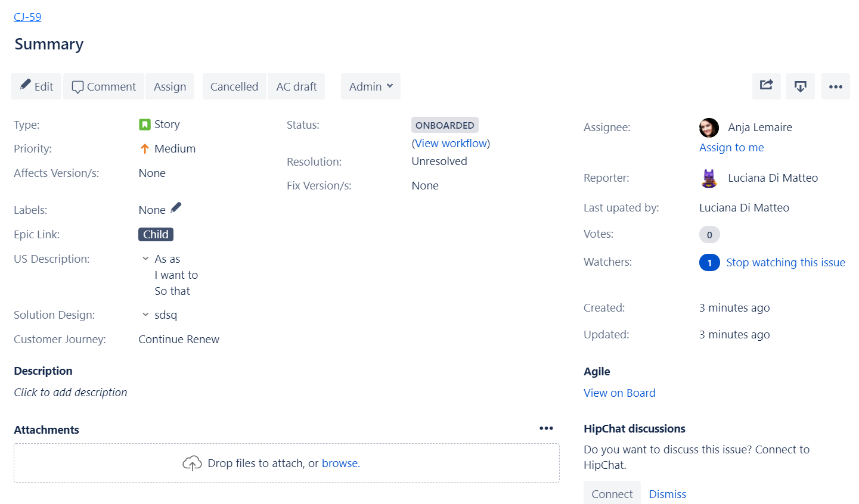Click the watchers count badge
This screenshot has height=504, width=859.
[709, 263]
